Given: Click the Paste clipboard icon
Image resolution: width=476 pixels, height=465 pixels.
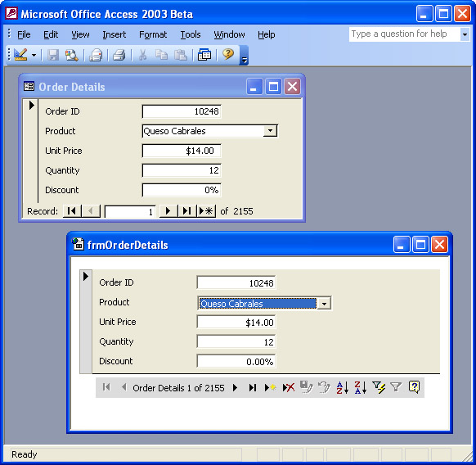Looking at the screenshot, I should pyautogui.click(x=180, y=55).
